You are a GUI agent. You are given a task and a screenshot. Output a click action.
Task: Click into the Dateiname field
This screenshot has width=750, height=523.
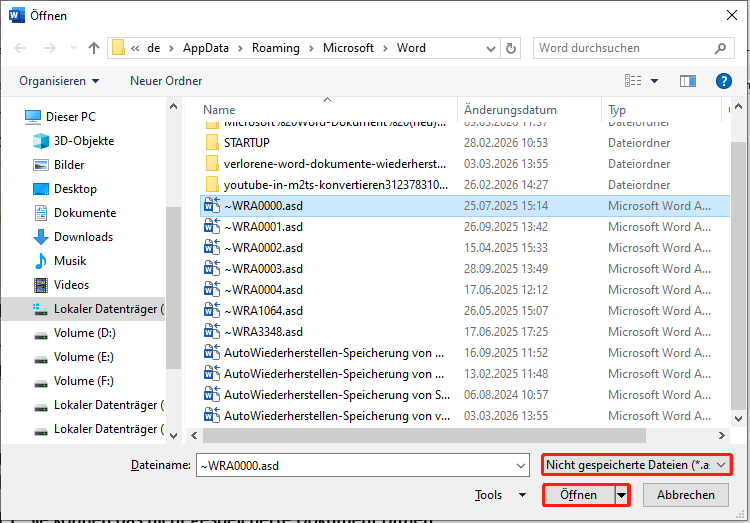pyautogui.click(x=363, y=465)
